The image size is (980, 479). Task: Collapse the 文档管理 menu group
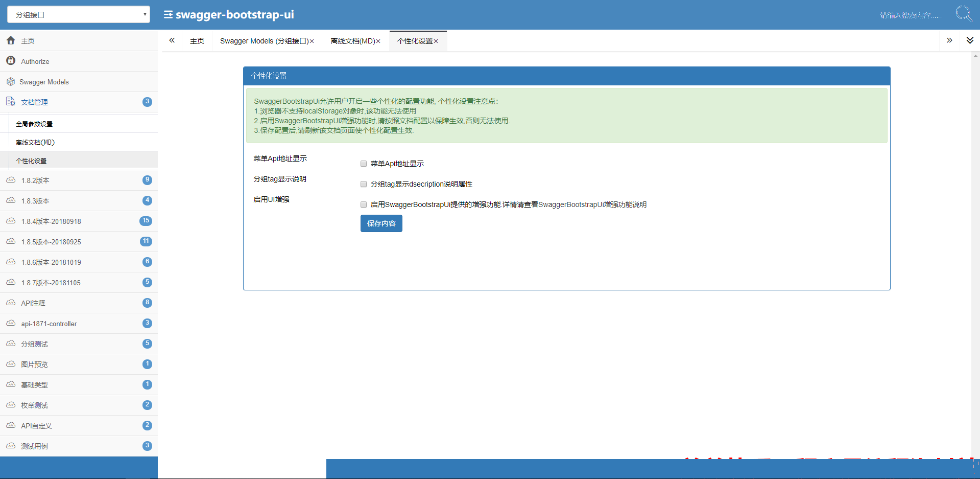(x=79, y=102)
